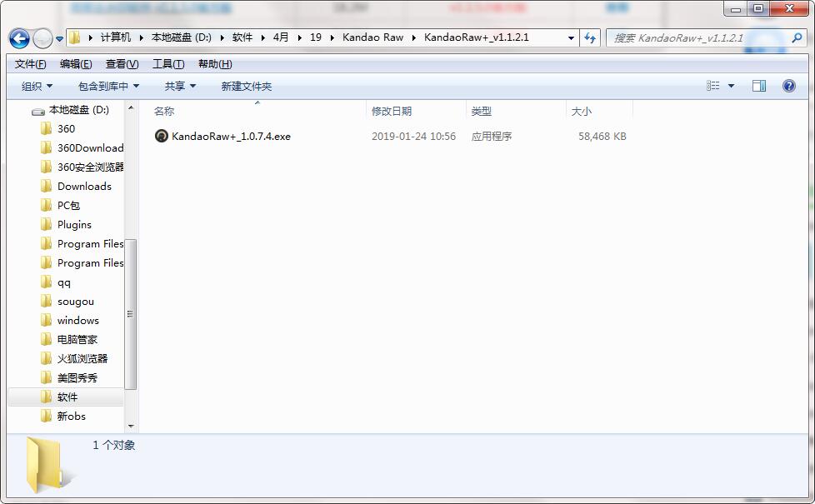The height and width of the screenshot is (504, 815).
Task: Select 本地磁盘 (D:) in navigation tree
Action: [x=79, y=110]
